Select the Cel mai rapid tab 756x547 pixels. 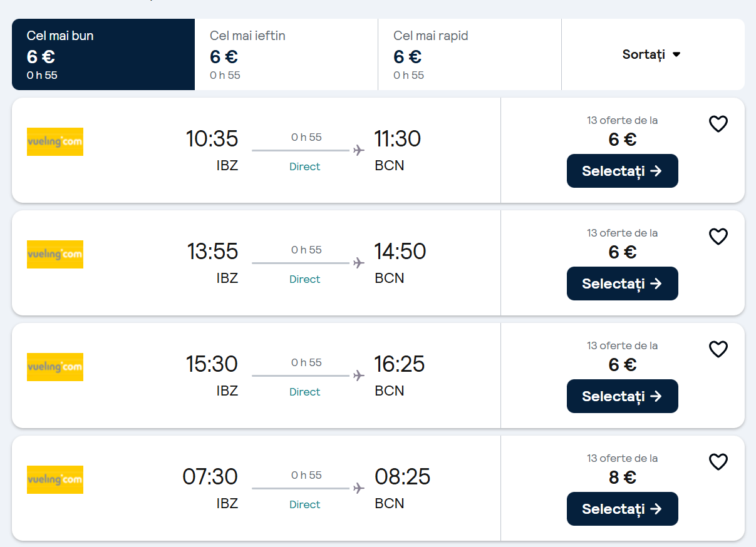click(470, 54)
